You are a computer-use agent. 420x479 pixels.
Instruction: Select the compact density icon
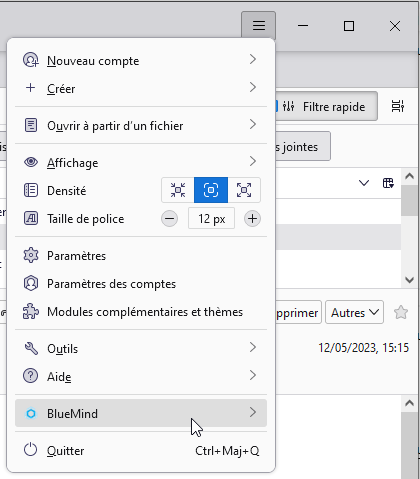[x=178, y=190]
